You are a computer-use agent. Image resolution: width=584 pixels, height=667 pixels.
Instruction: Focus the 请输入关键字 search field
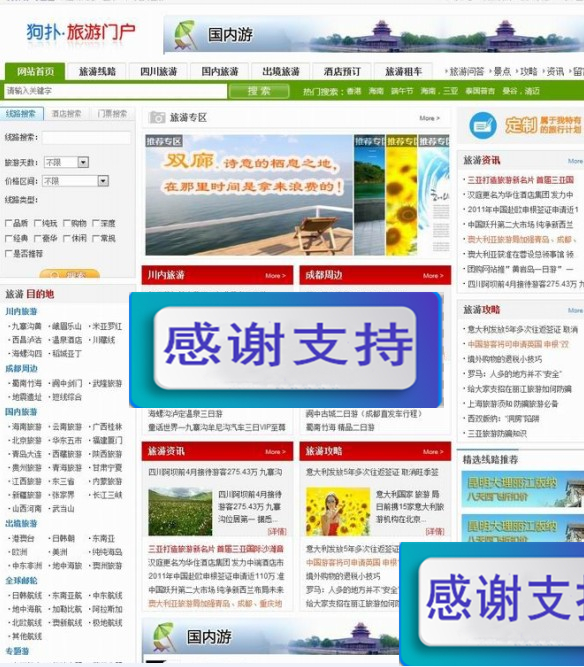click(115, 91)
